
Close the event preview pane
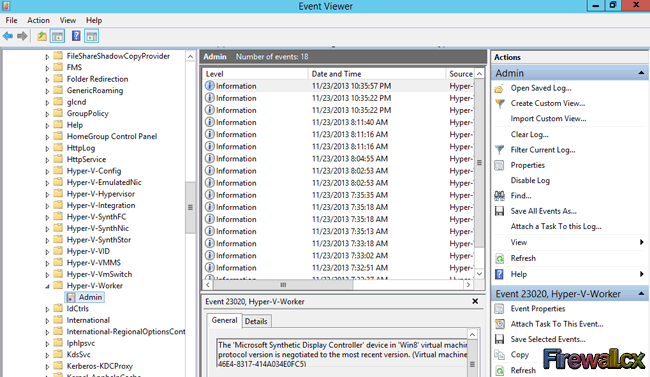475,301
